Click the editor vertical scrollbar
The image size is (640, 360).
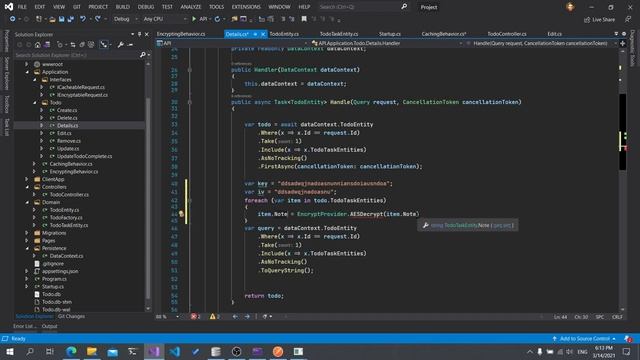622,180
